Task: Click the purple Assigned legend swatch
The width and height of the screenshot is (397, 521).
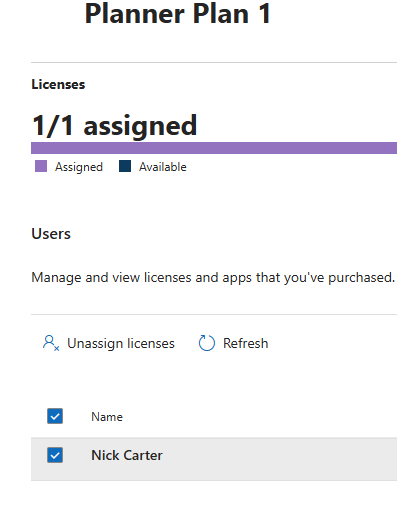Action: [x=41, y=166]
